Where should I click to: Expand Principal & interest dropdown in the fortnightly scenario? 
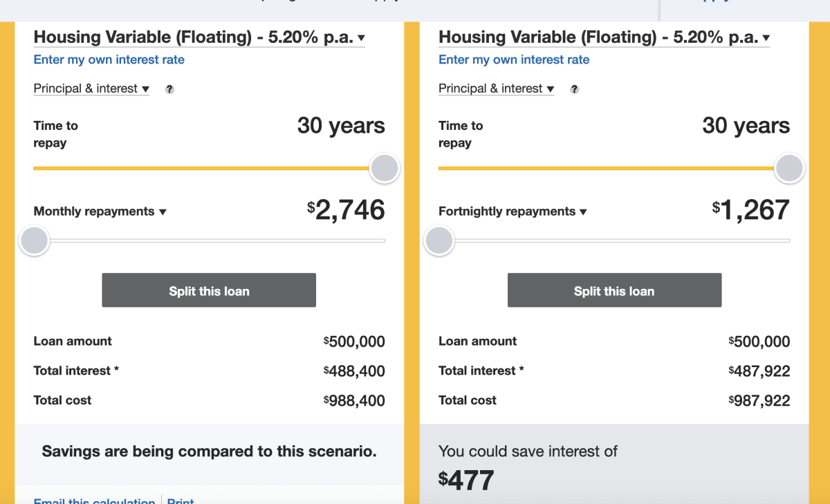(x=497, y=88)
